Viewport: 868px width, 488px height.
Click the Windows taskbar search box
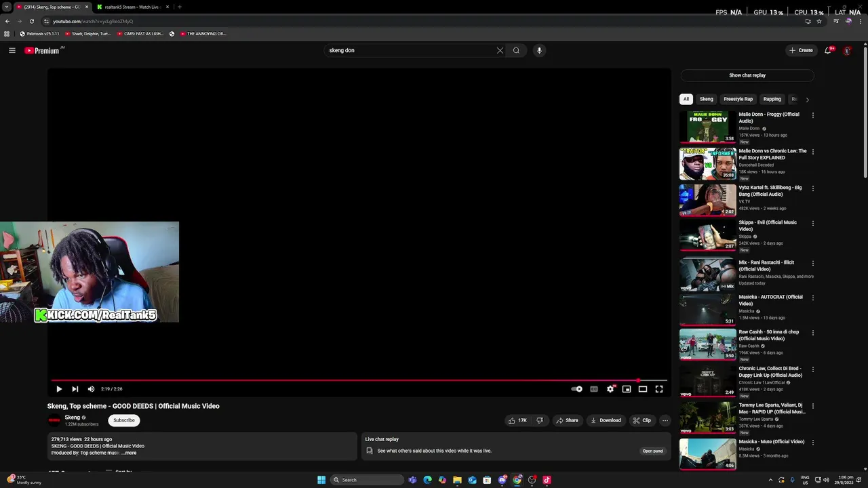click(x=366, y=480)
